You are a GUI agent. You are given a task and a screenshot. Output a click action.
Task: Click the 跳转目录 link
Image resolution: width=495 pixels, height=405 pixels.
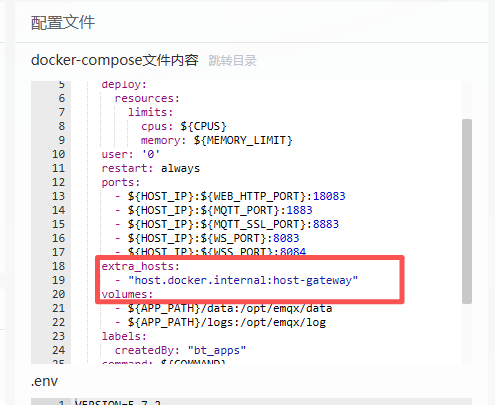tap(232, 61)
